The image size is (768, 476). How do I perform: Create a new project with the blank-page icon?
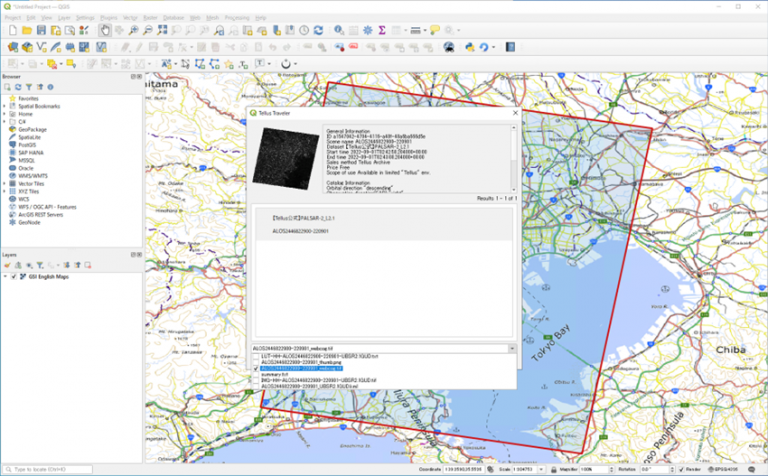pos(13,30)
